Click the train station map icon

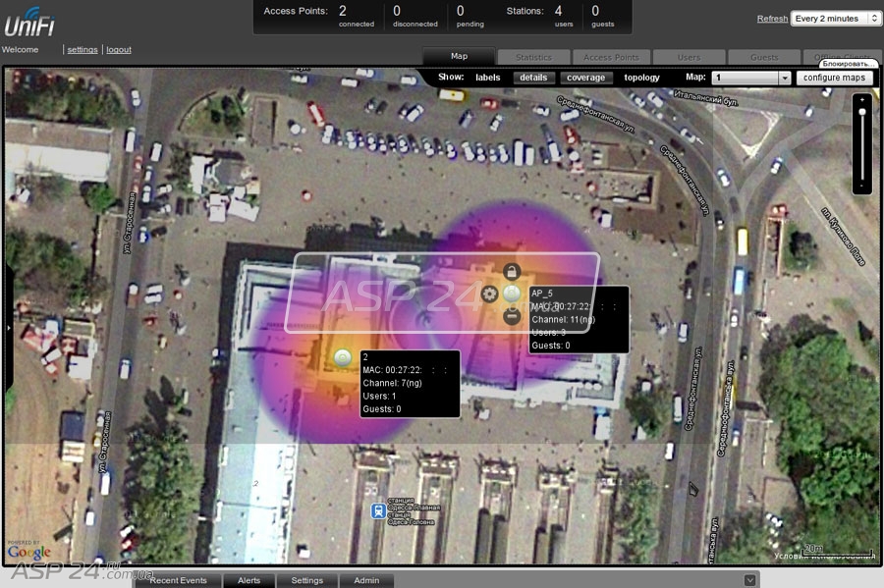377,511
